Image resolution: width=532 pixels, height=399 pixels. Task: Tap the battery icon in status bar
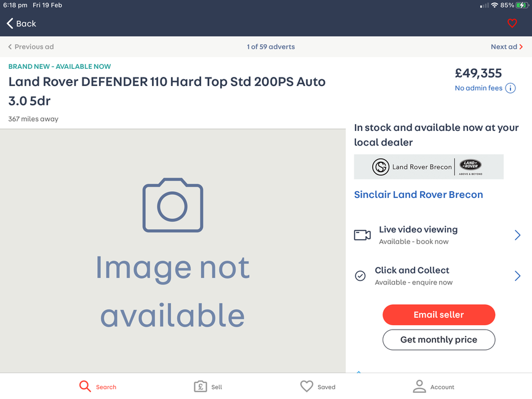(522, 5)
